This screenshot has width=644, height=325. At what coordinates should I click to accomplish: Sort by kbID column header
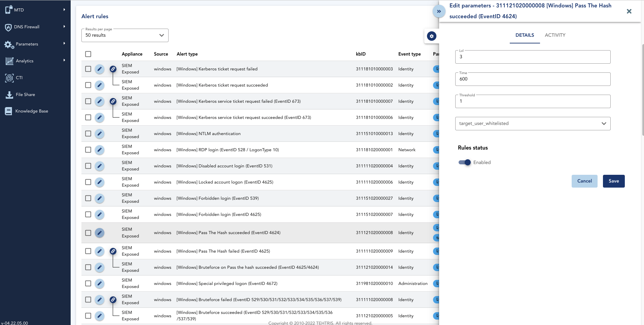coord(361,54)
